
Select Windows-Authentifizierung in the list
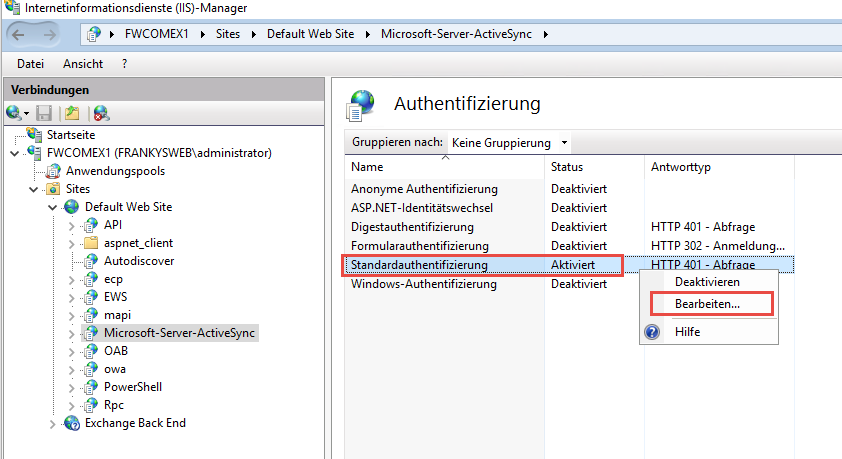tap(424, 284)
